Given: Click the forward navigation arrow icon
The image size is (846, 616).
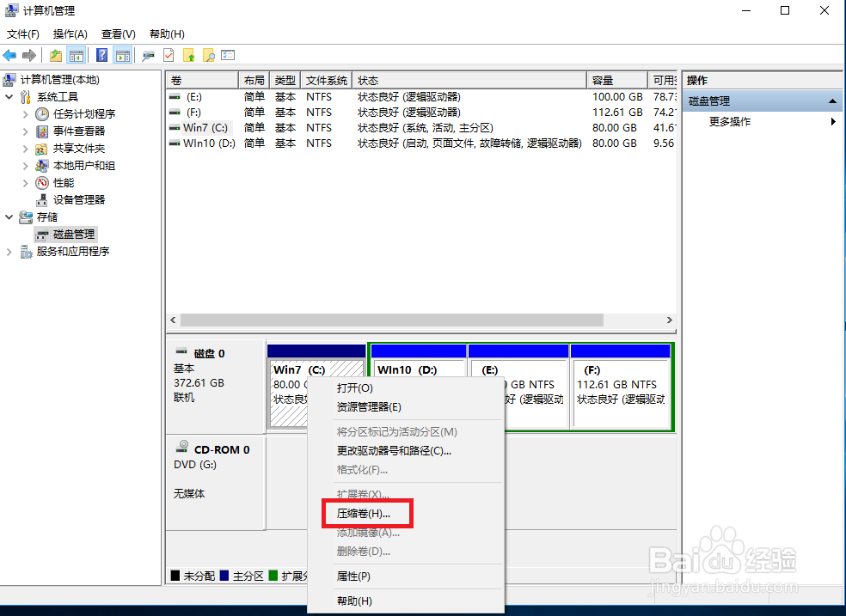Looking at the screenshot, I should pos(28,54).
